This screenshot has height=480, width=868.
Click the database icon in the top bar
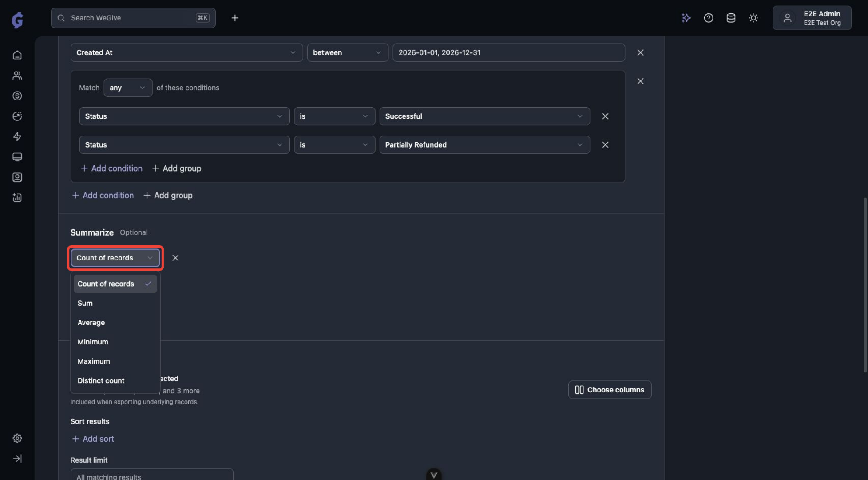731,18
